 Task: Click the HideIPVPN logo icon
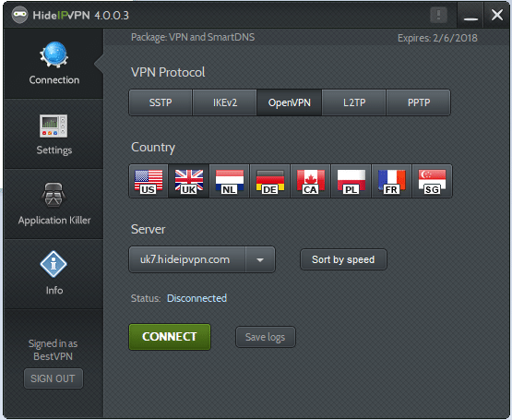tap(19, 15)
